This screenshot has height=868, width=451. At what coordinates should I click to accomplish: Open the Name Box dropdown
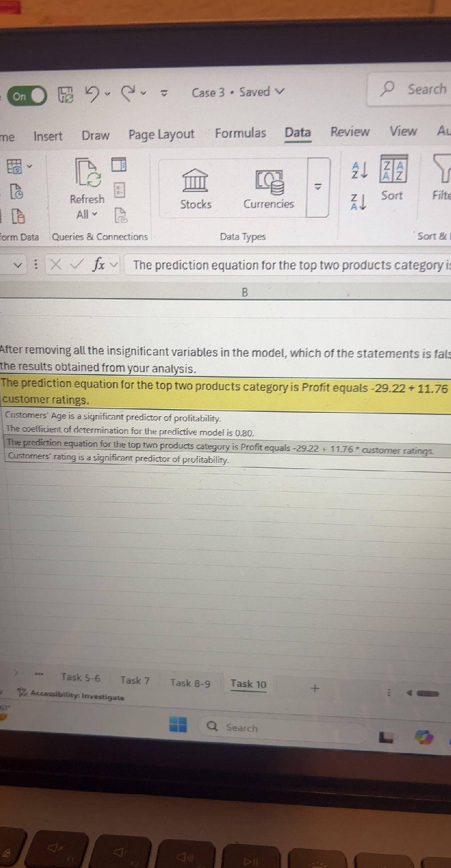pos(17,265)
